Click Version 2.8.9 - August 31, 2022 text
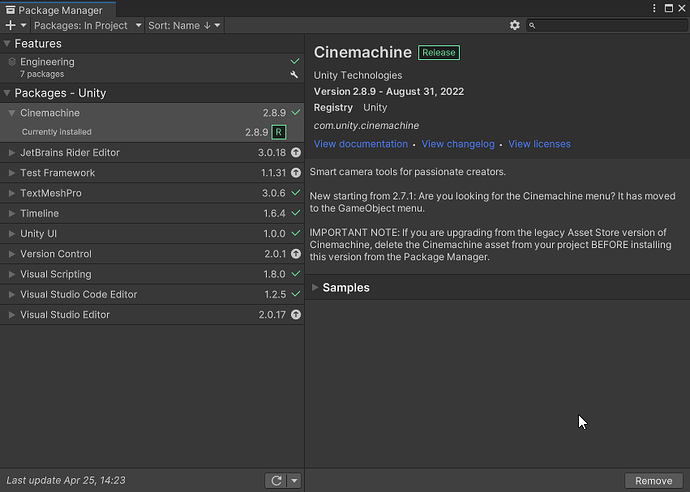 pos(389,92)
